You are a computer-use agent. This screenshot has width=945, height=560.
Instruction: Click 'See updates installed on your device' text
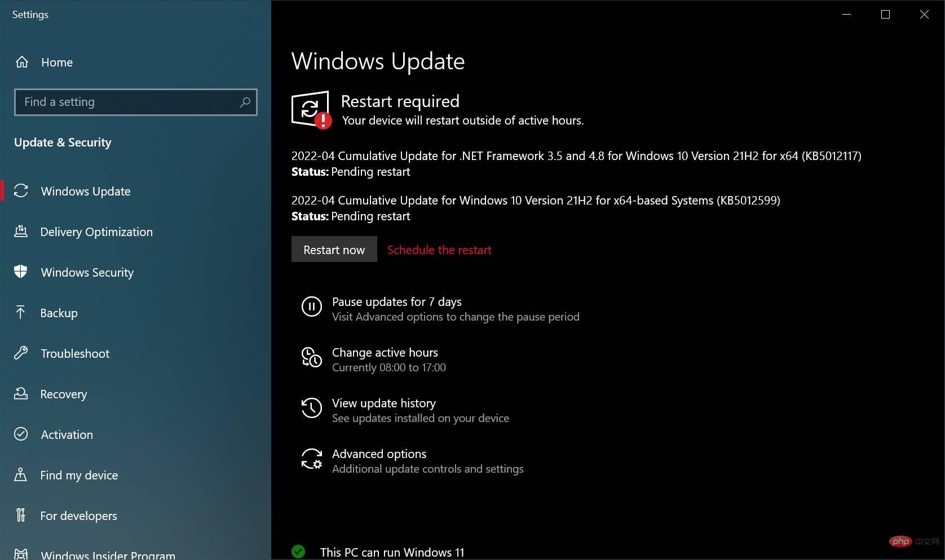421,418
